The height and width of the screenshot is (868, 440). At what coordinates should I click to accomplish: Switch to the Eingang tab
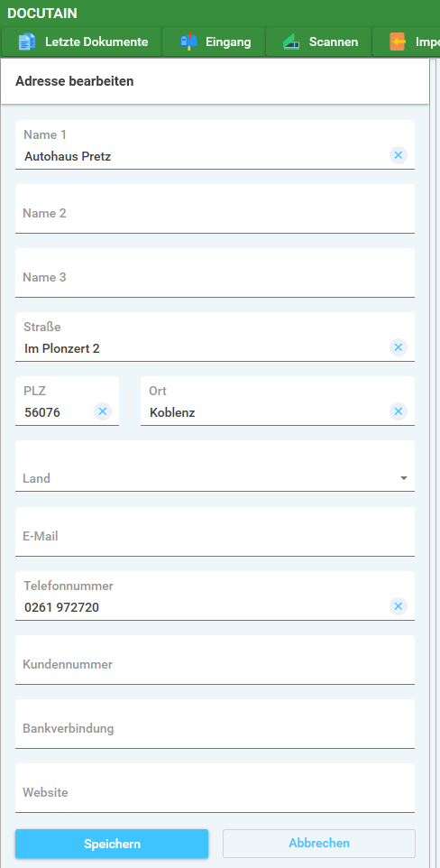[x=214, y=42]
